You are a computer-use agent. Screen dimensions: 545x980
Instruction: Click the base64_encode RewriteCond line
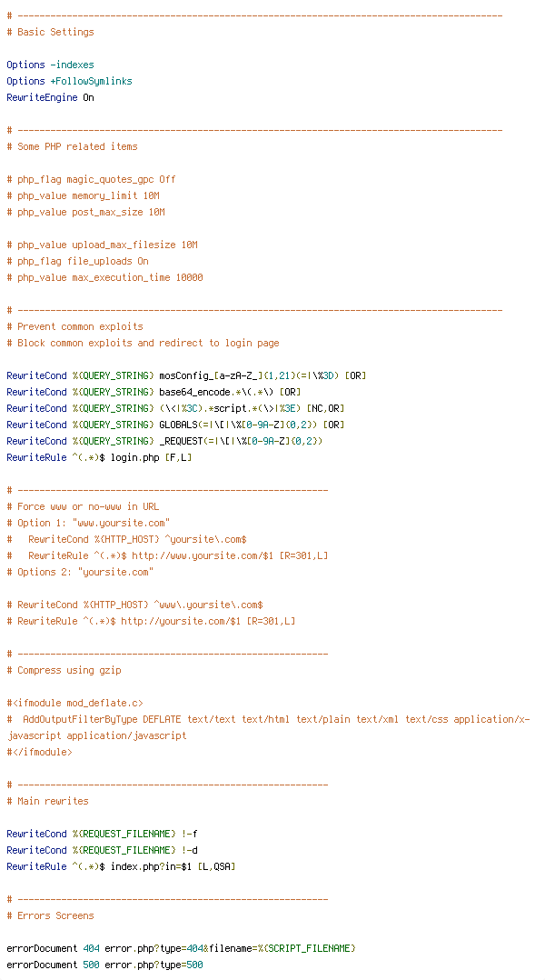pyautogui.click(x=154, y=392)
